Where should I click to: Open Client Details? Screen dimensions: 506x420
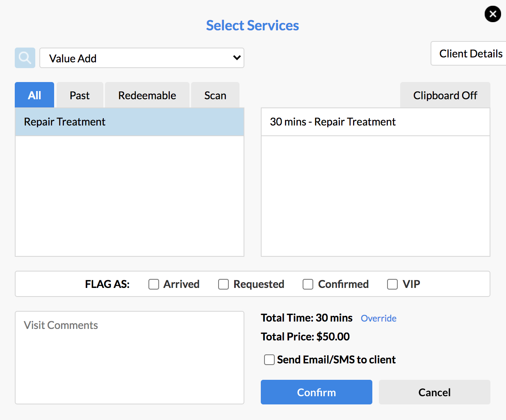click(469, 53)
